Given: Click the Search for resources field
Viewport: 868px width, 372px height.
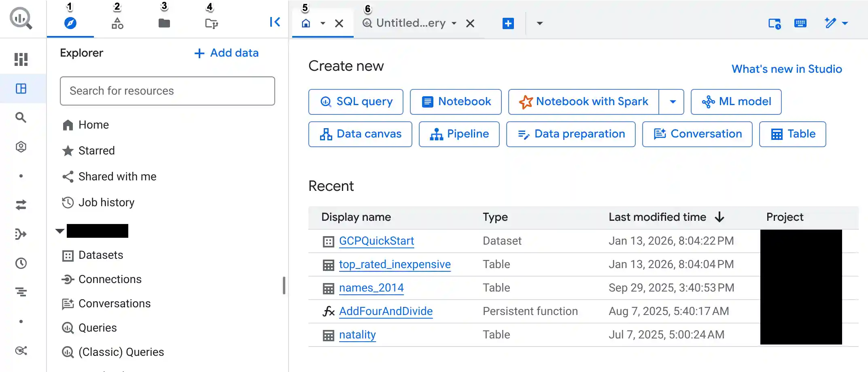Looking at the screenshot, I should (167, 91).
